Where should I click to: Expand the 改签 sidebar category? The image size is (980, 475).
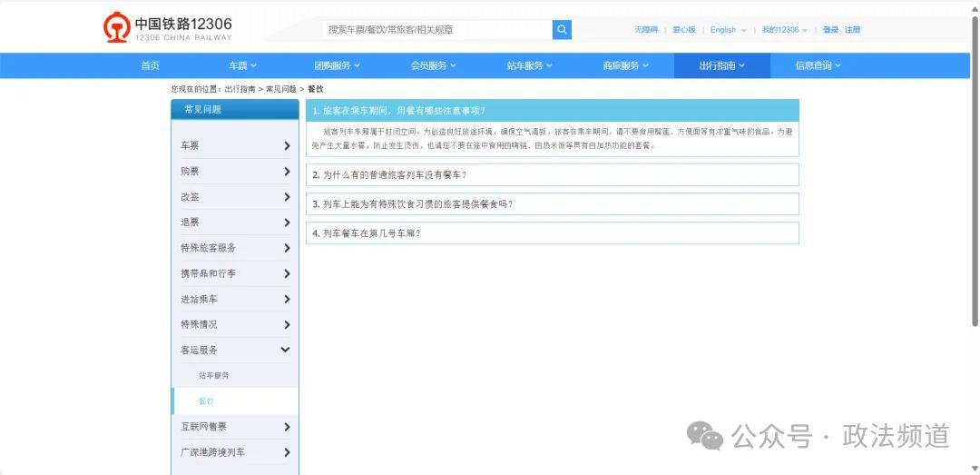(x=236, y=197)
